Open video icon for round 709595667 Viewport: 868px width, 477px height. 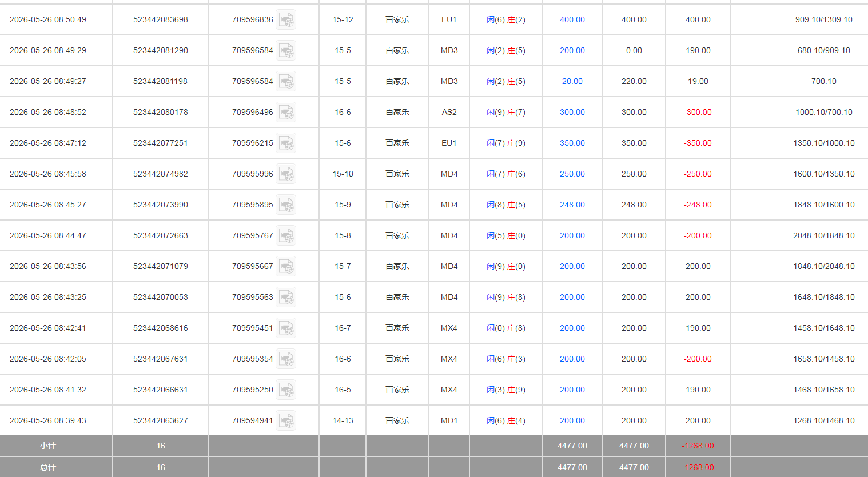286,267
